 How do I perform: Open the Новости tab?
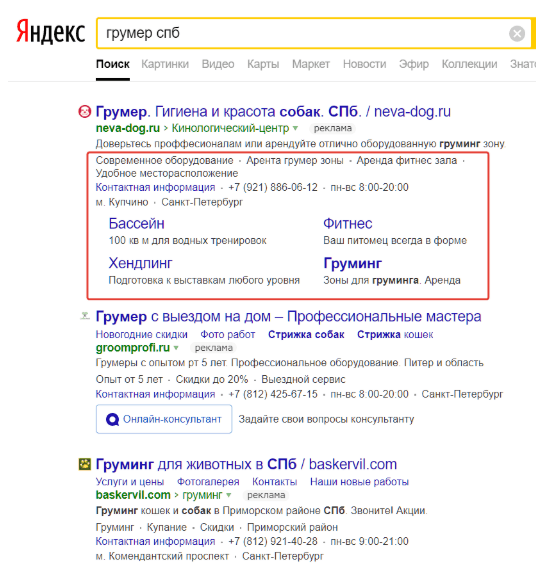[365, 64]
